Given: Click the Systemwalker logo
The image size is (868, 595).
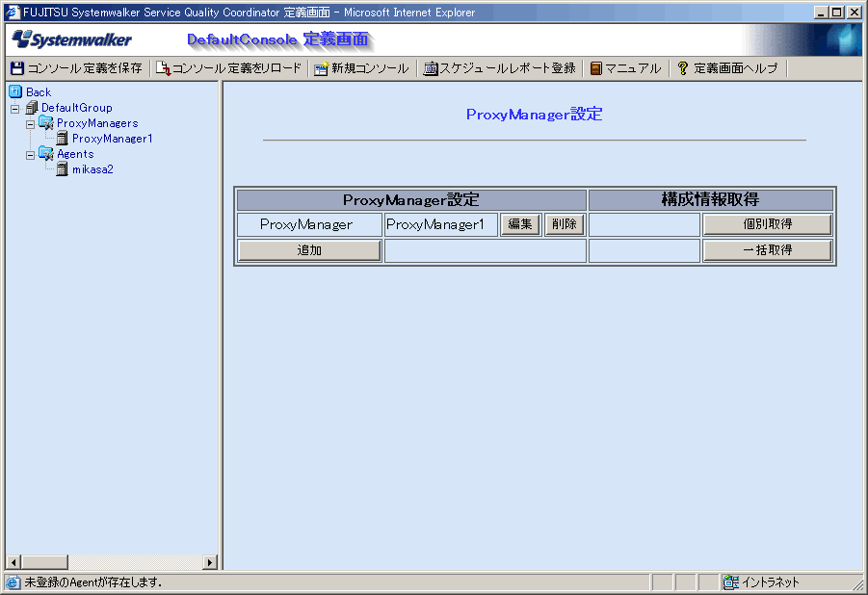Looking at the screenshot, I should (x=72, y=39).
